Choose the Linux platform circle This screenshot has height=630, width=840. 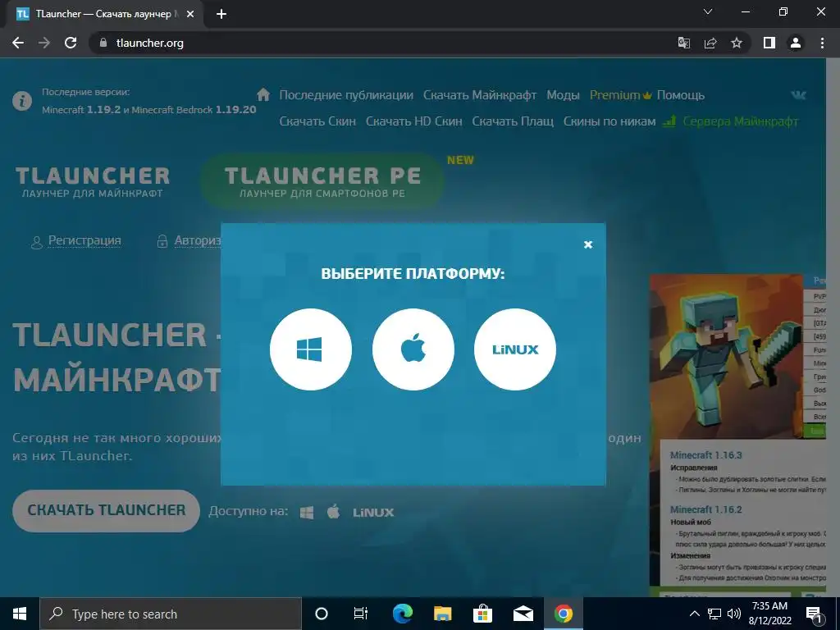515,349
